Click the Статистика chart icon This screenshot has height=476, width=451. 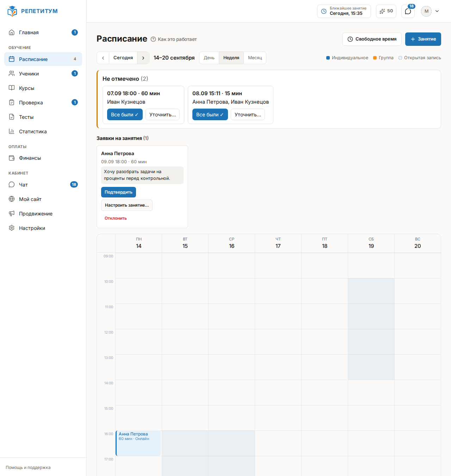(x=12, y=132)
